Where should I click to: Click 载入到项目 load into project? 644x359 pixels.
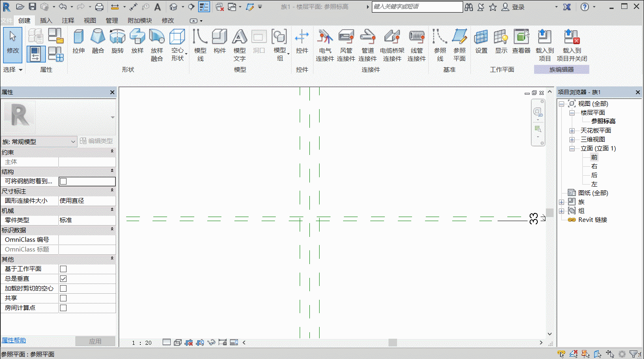pos(545,45)
